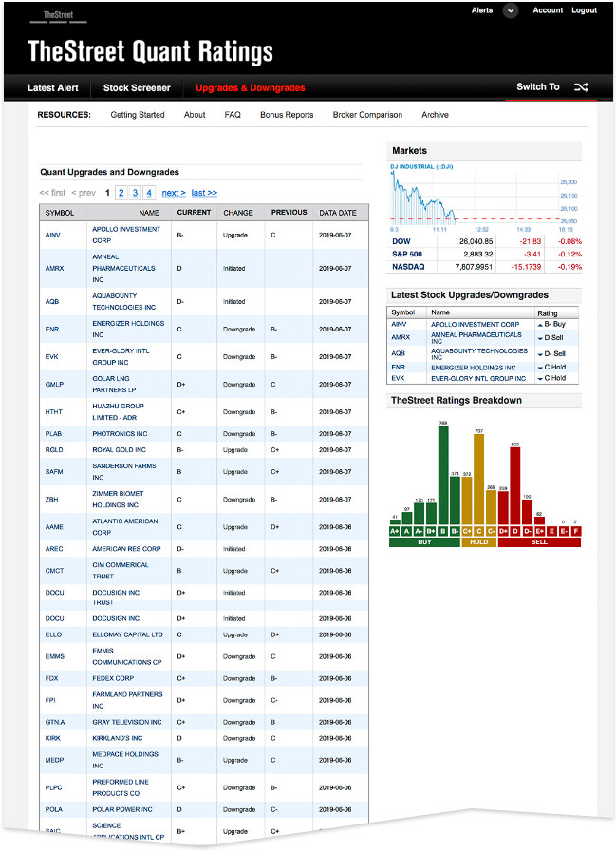This screenshot has height=852, width=616.
Task: Open KIRKLAND'S INC name
Action: click(x=118, y=738)
